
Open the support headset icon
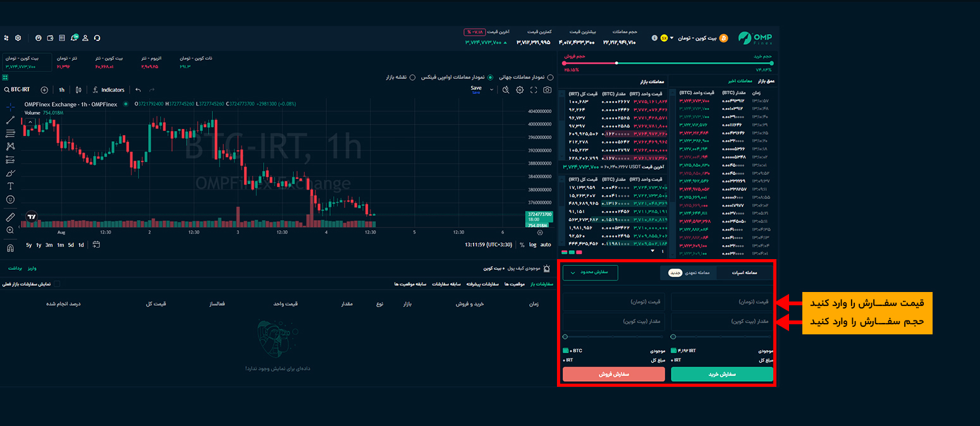coord(97,38)
